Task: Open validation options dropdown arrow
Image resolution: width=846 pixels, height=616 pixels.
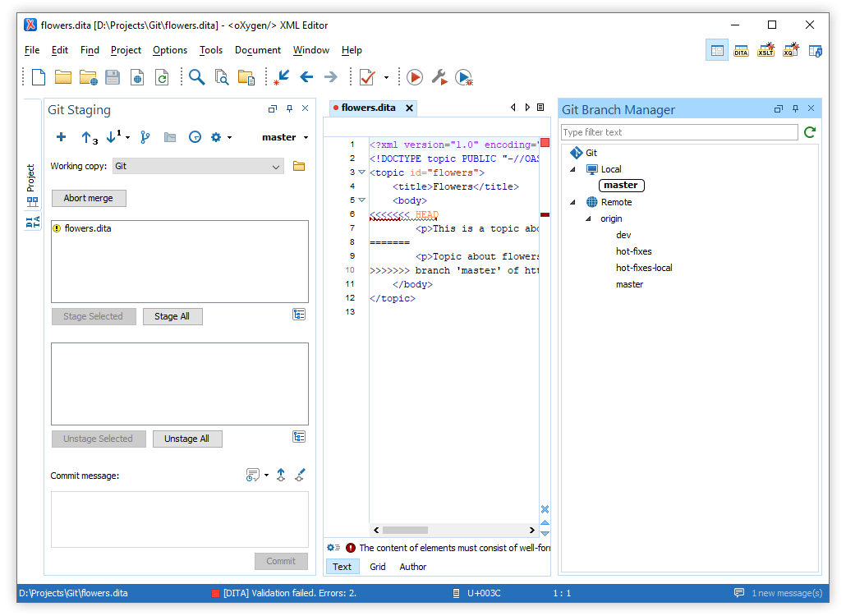Action: (386, 78)
